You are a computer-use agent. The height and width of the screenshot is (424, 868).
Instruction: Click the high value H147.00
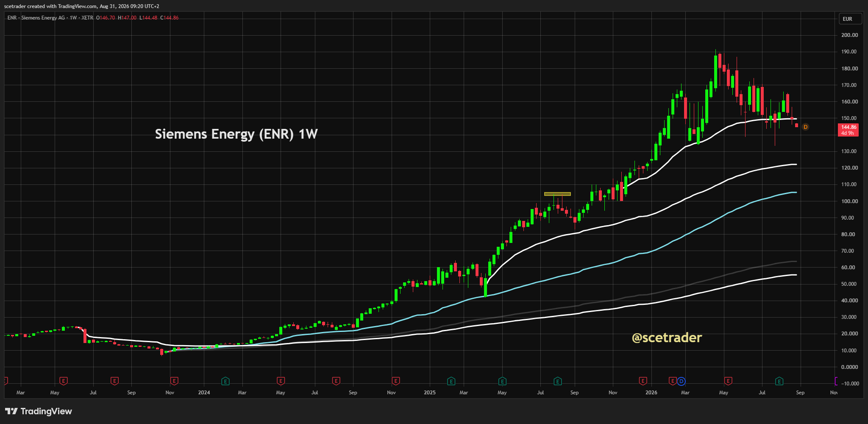coord(127,18)
